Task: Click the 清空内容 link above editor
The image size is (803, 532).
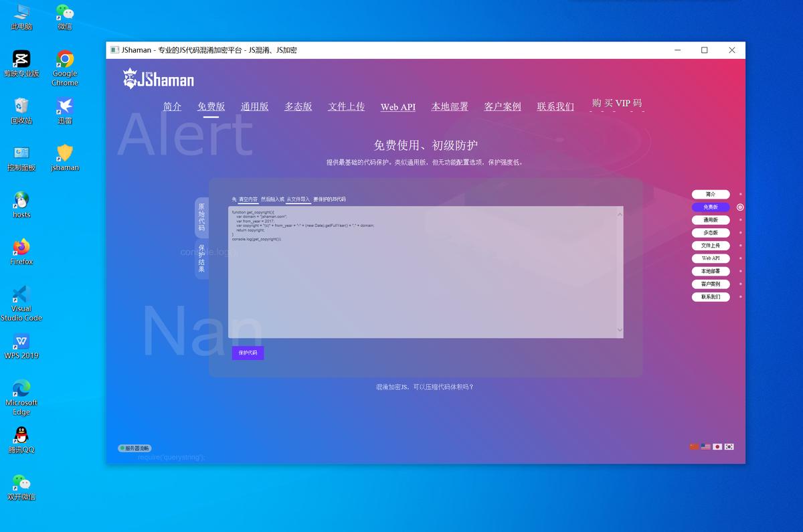Action: click(x=248, y=199)
